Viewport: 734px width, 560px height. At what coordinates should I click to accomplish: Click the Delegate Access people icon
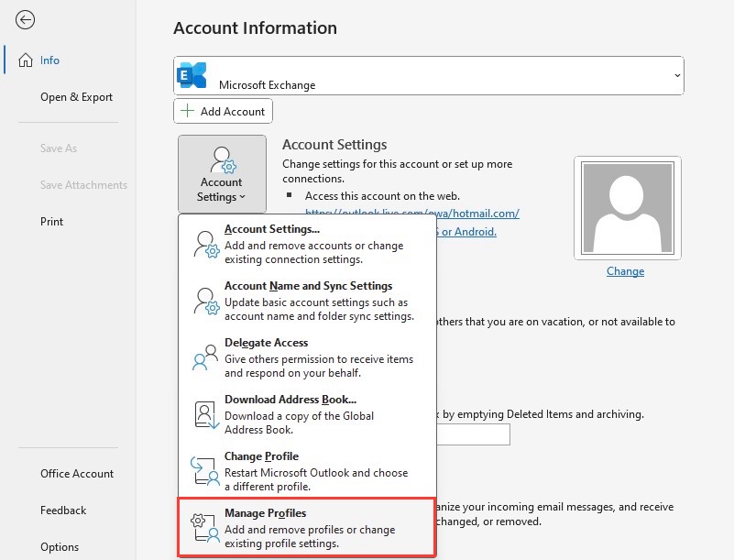coord(205,357)
